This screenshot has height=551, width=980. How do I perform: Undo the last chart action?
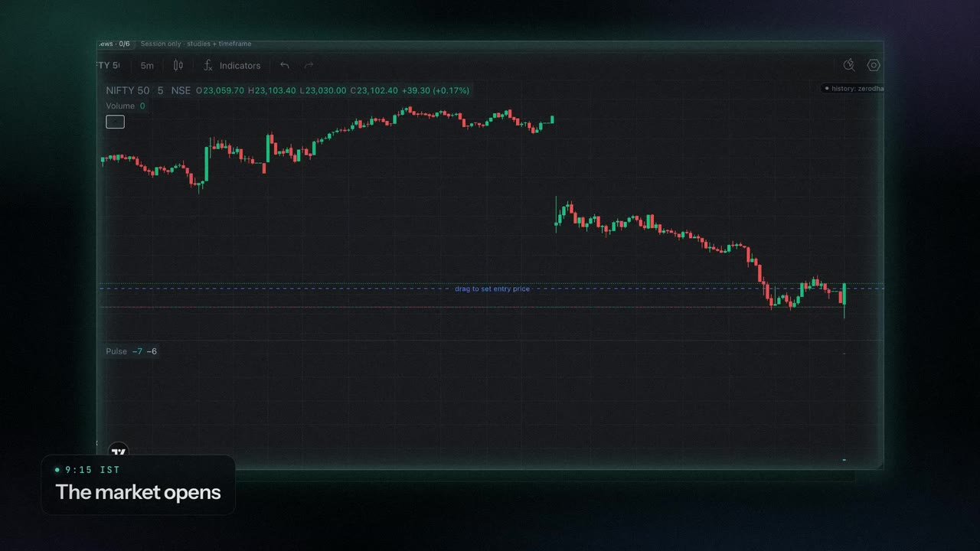pyautogui.click(x=285, y=66)
